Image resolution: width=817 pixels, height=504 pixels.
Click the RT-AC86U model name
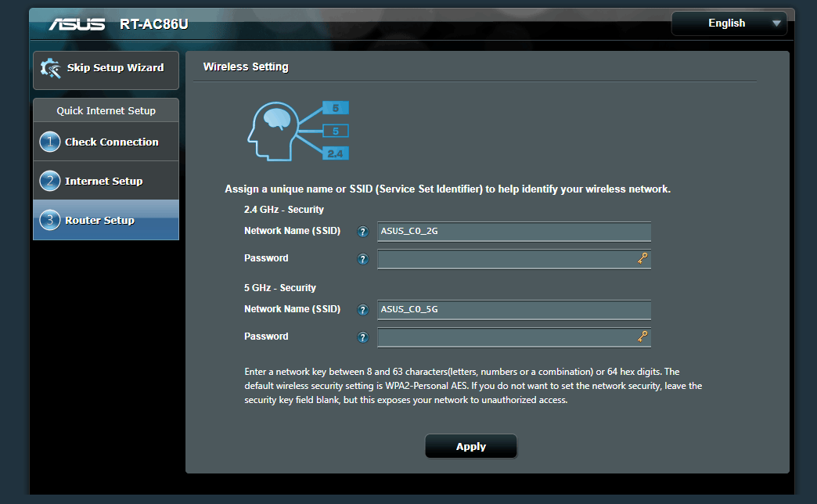(154, 24)
